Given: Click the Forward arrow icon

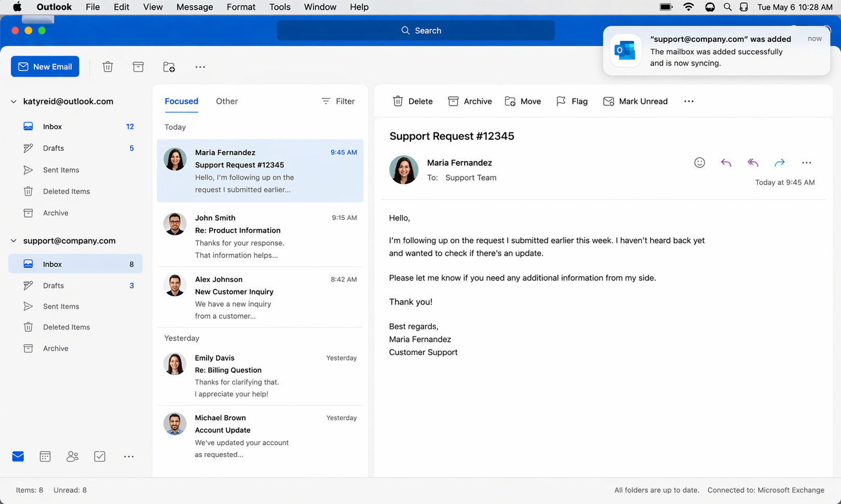Looking at the screenshot, I should tap(779, 163).
